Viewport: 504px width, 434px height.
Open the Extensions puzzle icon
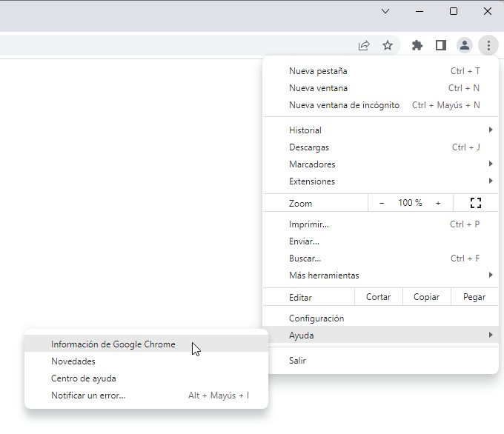click(417, 45)
